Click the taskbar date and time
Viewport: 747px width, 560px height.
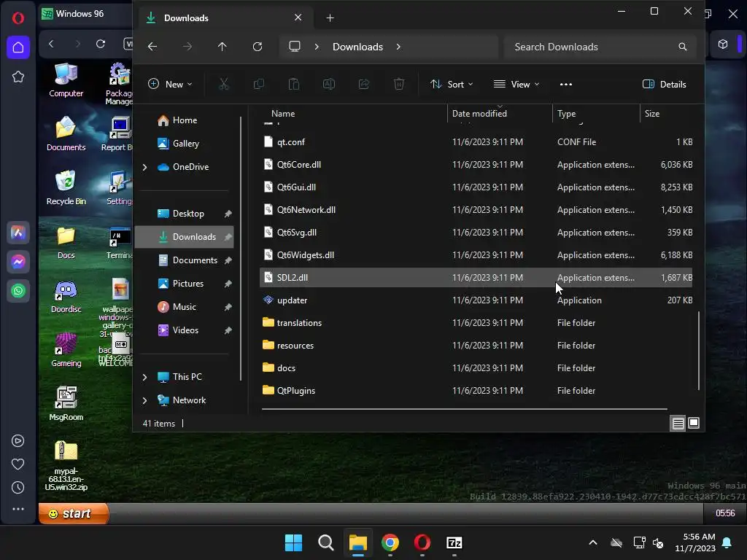(695, 542)
